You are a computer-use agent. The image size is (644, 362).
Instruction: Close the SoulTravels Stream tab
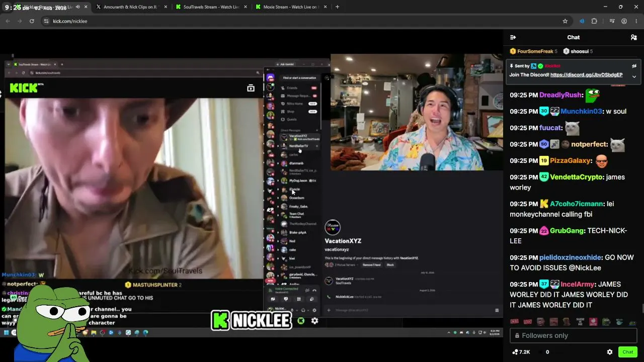point(246,7)
